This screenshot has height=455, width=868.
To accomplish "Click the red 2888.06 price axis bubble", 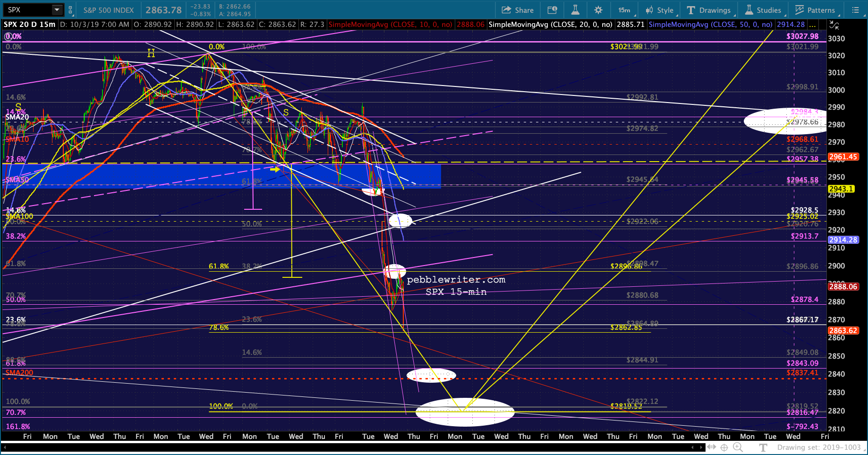I will pyautogui.click(x=843, y=286).
